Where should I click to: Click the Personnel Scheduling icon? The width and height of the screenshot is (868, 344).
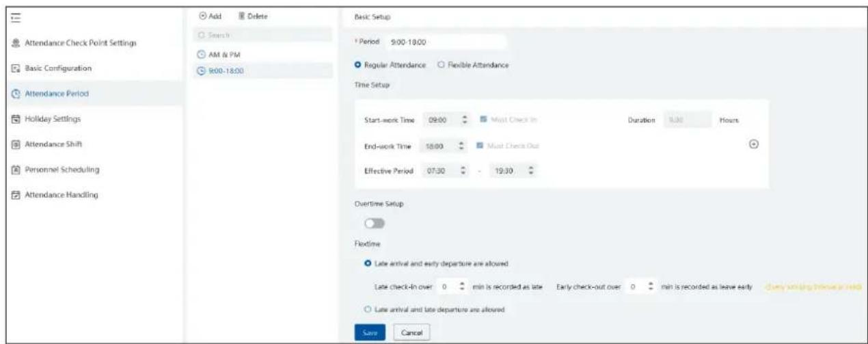[x=16, y=169]
